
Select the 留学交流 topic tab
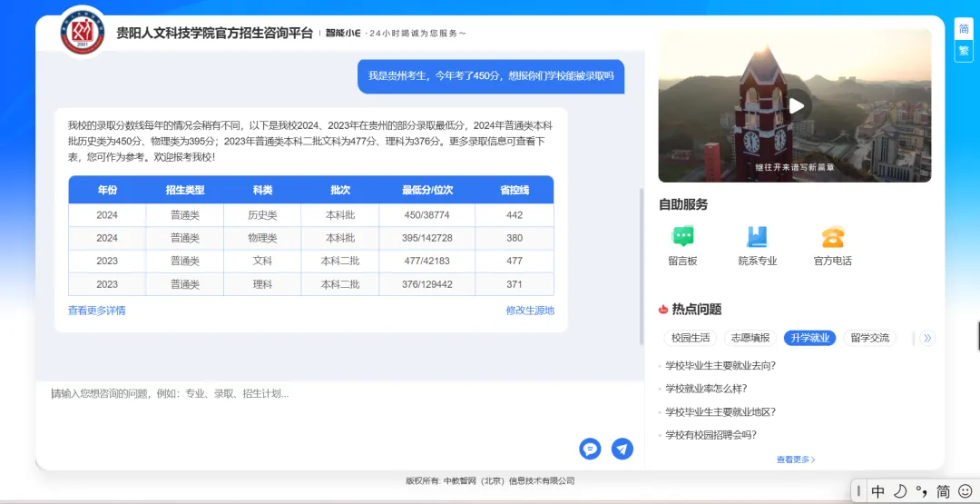pos(870,339)
